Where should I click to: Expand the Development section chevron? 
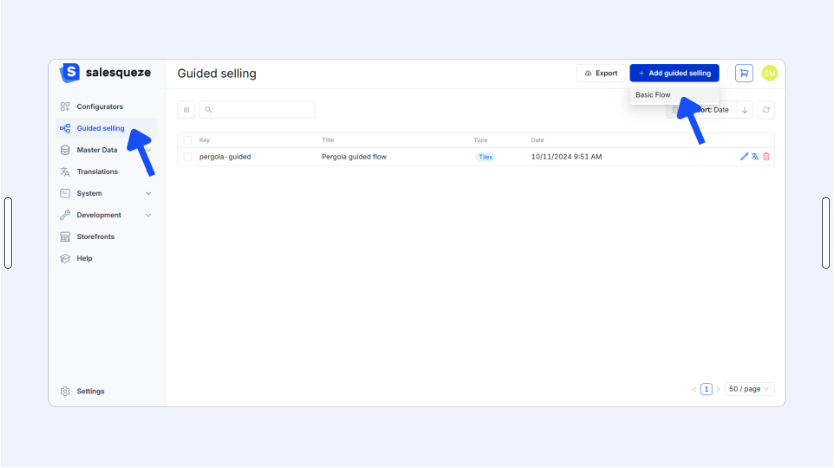click(x=149, y=215)
